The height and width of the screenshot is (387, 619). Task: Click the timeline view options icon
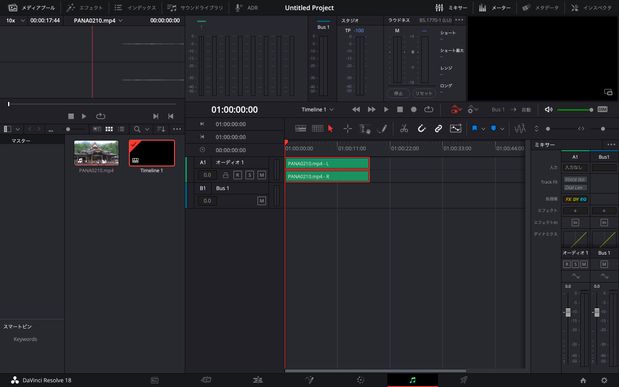point(301,128)
